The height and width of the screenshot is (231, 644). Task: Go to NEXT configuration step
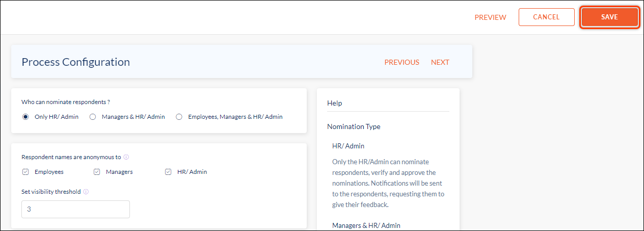point(440,62)
